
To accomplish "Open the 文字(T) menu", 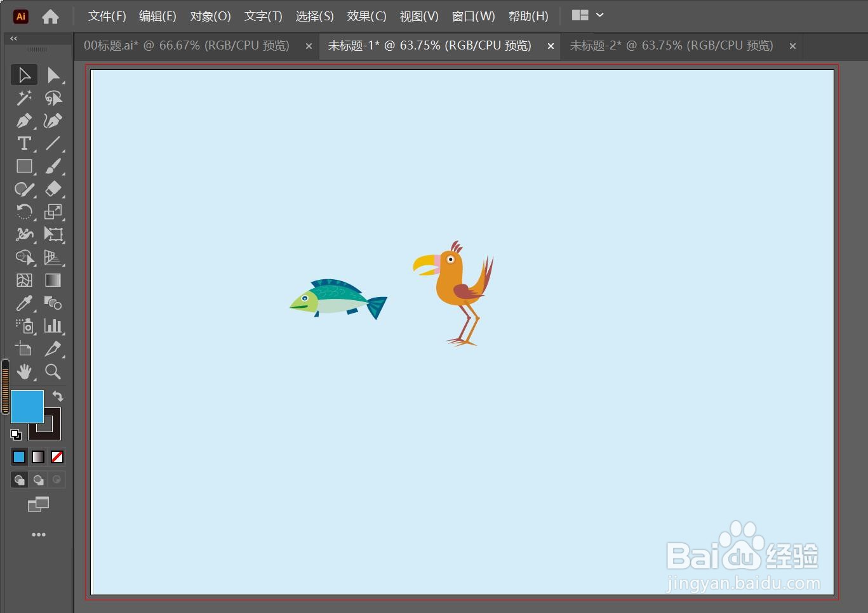I will [263, 16].
